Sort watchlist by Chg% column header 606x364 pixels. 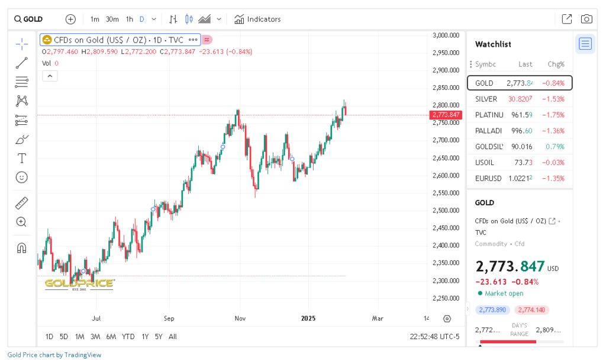(x=556, y=64)
